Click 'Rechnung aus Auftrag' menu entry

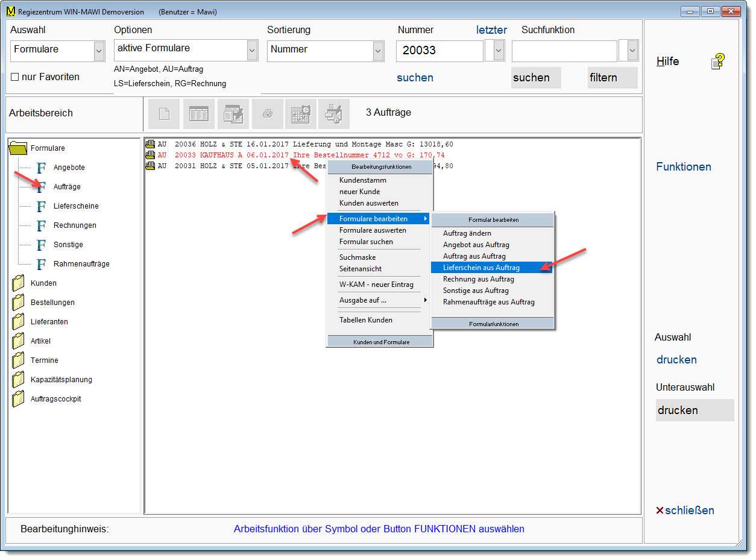[478, 279]
